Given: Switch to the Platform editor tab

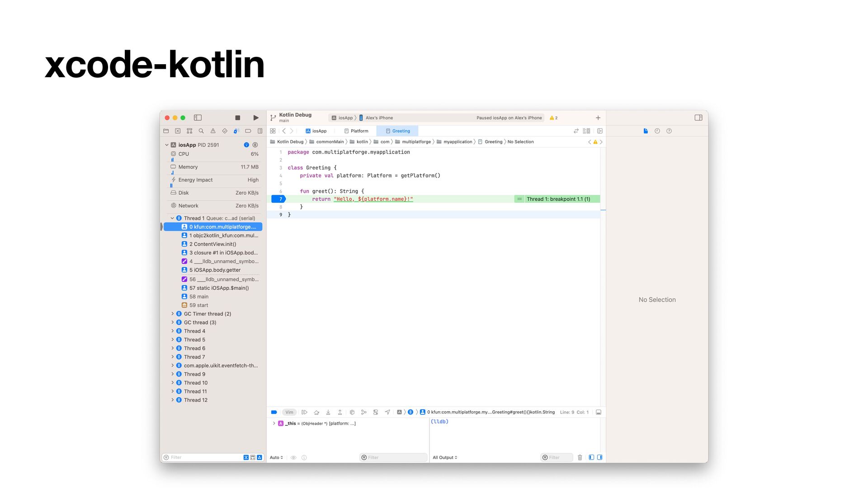Looking at the screenshot, I should [x=356, y=131].
